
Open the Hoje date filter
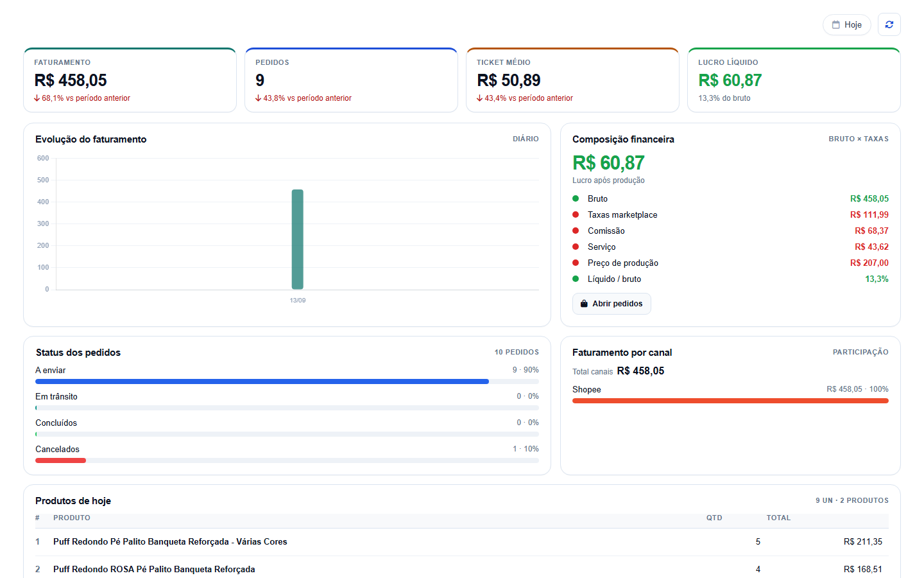[x=846, y=24]
